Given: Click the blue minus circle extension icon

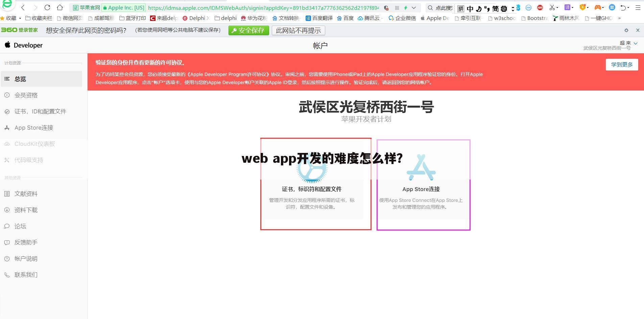Looking at the screenshot, I should pos(528,7).
